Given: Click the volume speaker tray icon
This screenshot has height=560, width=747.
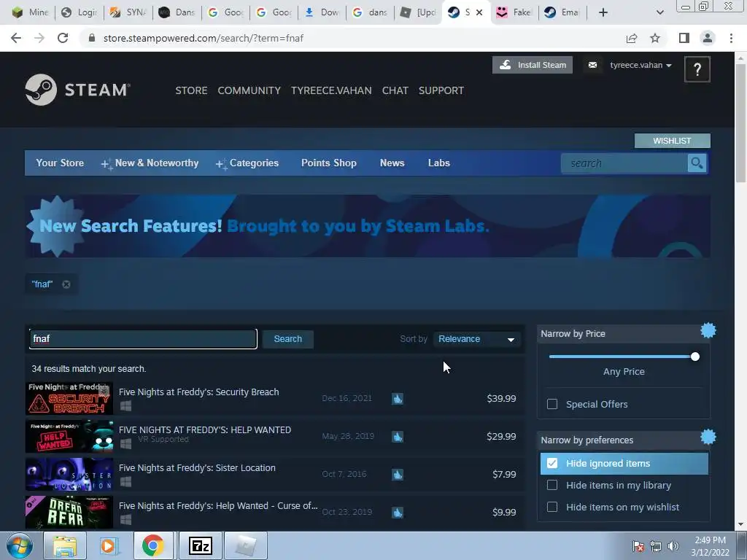Looking at the screenshot, I should pos(673,546).
